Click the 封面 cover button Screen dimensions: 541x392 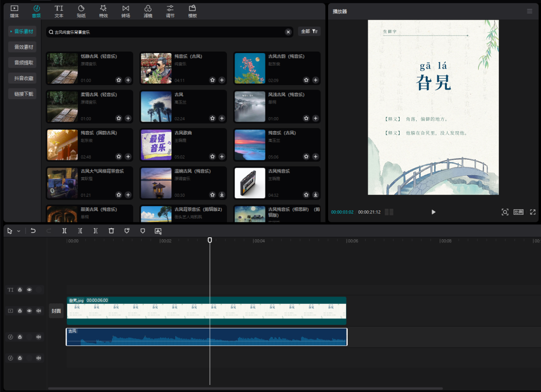[56, 310]
